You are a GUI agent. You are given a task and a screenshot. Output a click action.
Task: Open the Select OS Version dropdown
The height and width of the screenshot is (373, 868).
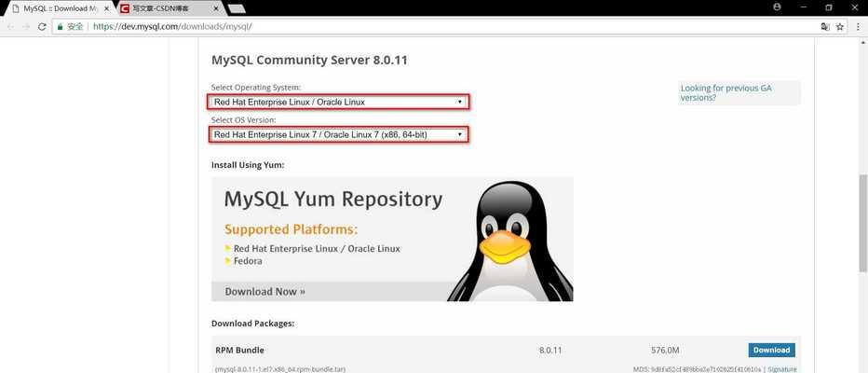pos(339,134)
